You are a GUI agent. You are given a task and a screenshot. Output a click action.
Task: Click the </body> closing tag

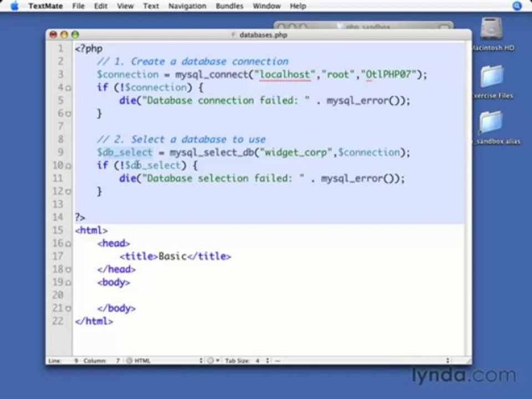coord(116,309)
